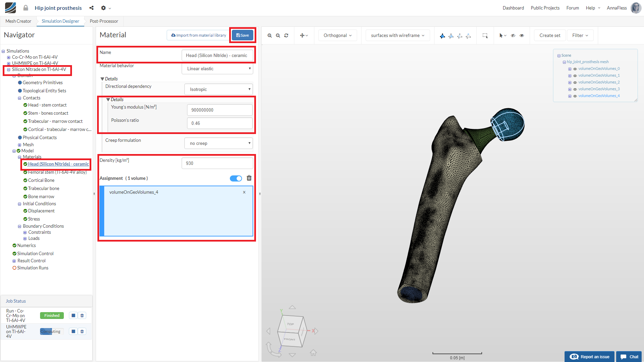This screenshot has height=362, width=644.
Task: Click the Young's modulus input field
Action: pyautogui.click(x=220, y=110)
